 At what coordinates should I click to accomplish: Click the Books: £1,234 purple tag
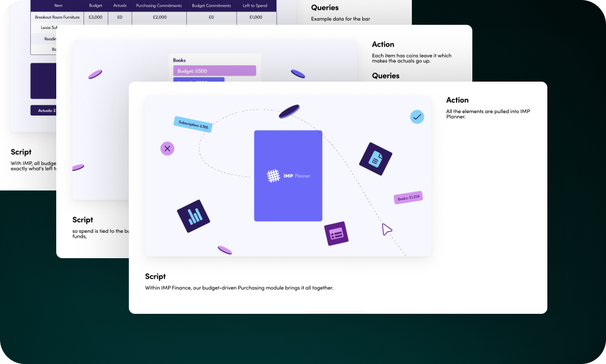click(408, 198)
